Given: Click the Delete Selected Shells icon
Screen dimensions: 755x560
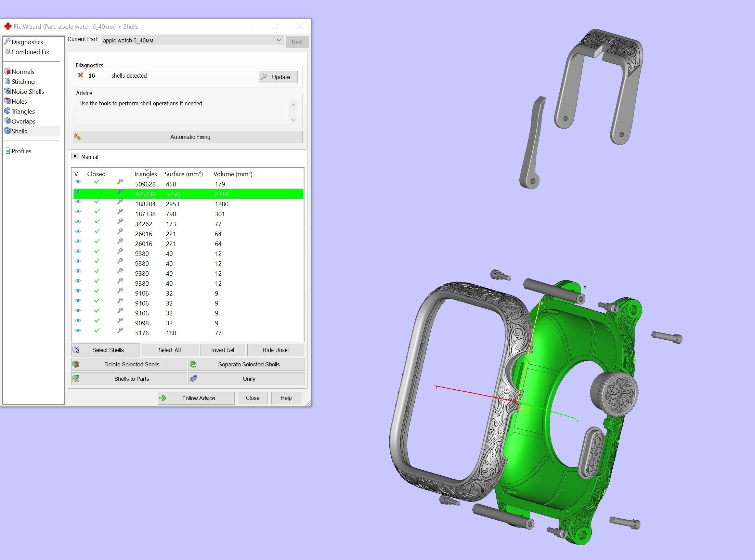Looking at the screenshot, I should (76, 364).
